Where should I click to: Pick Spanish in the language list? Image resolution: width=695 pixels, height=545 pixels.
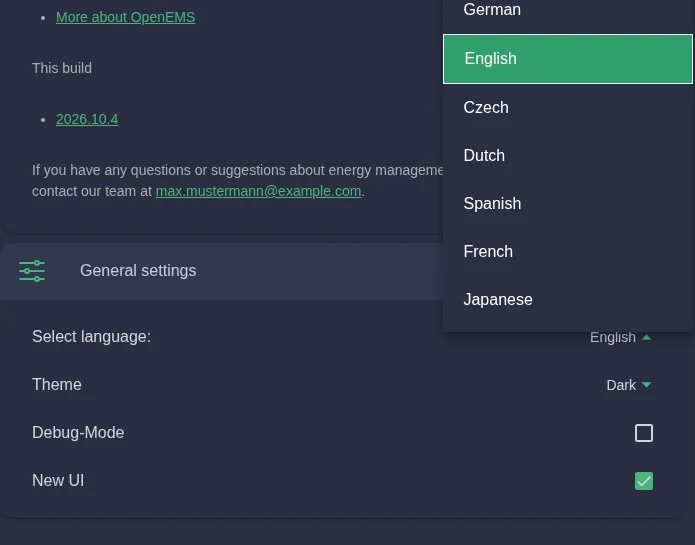point(568,203)
